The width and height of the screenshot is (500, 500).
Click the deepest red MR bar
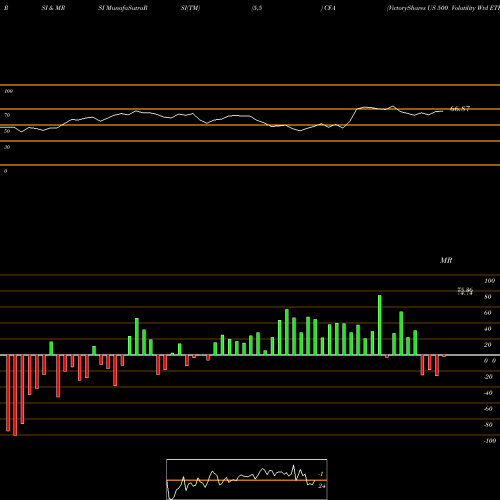(x=15, y=395)
